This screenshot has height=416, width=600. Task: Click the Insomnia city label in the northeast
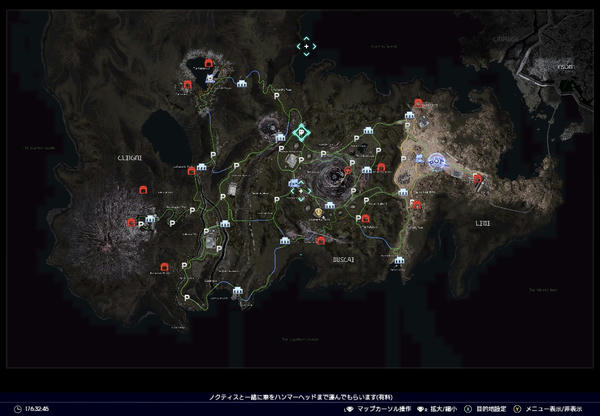tap(566, 67)
